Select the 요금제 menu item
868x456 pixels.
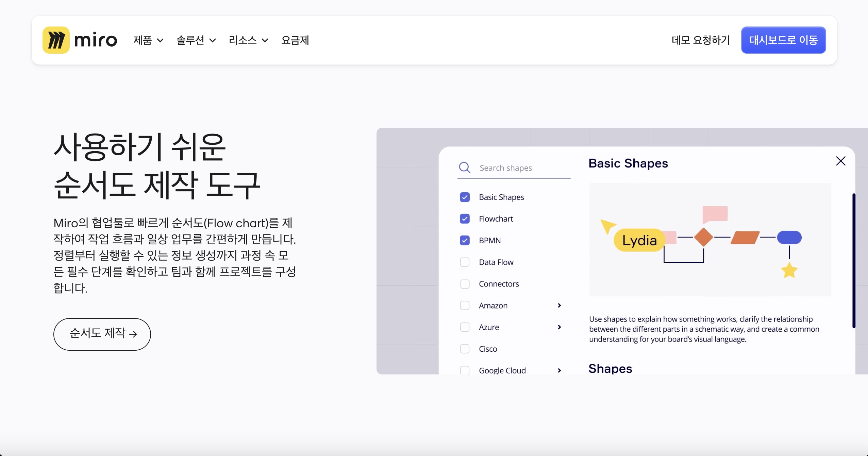point(295,40)
